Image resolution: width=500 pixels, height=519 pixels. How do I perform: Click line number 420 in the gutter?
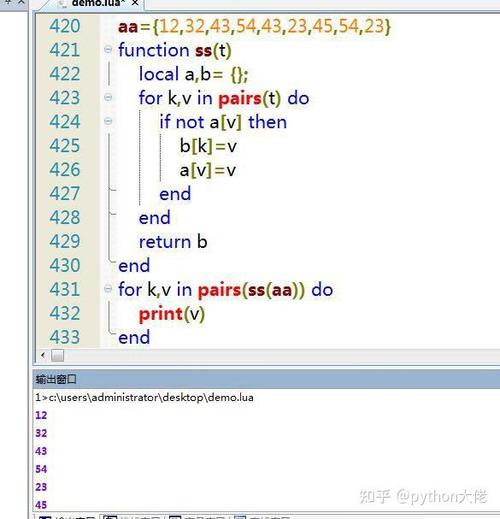coord(65,26)
